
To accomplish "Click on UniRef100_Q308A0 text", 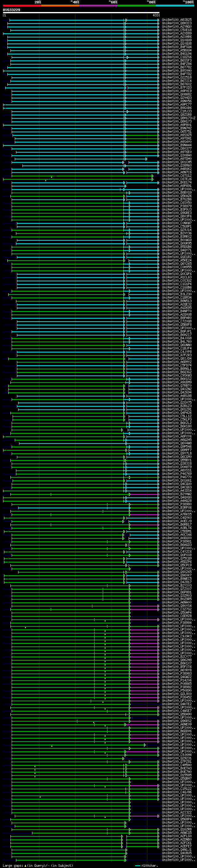I will [x=177, y=155].
